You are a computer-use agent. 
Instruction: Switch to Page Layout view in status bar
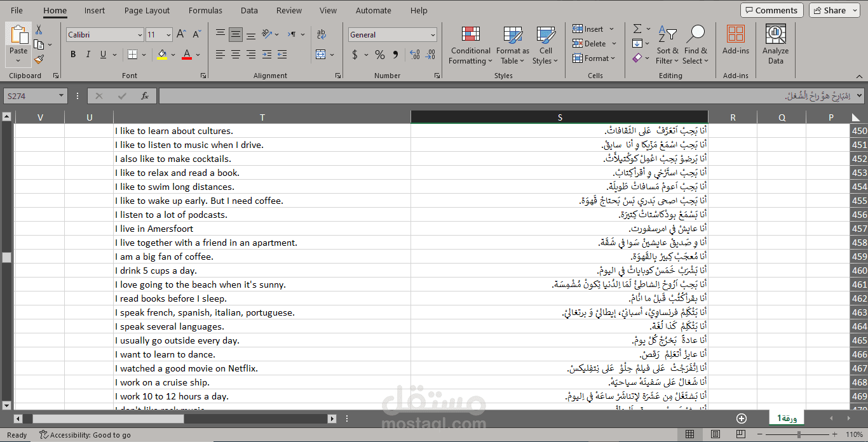coord(715,434)
